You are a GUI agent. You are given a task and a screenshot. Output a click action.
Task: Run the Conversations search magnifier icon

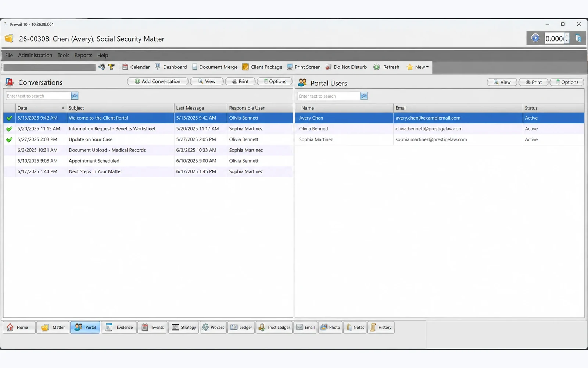(x=75, y=96)
